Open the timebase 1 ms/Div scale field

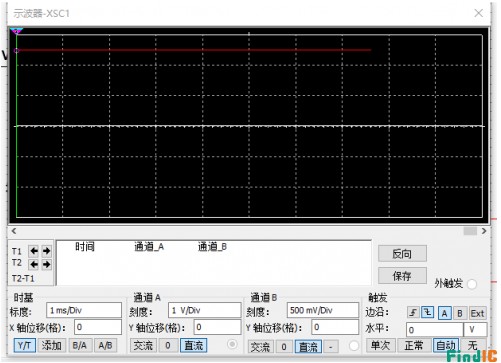pos(84,310)
